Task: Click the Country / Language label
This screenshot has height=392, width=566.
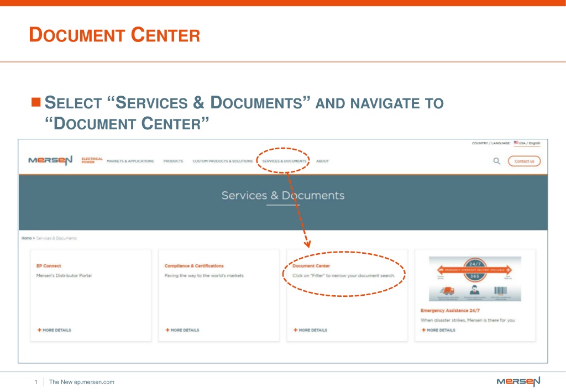Action: click(491, 143)
